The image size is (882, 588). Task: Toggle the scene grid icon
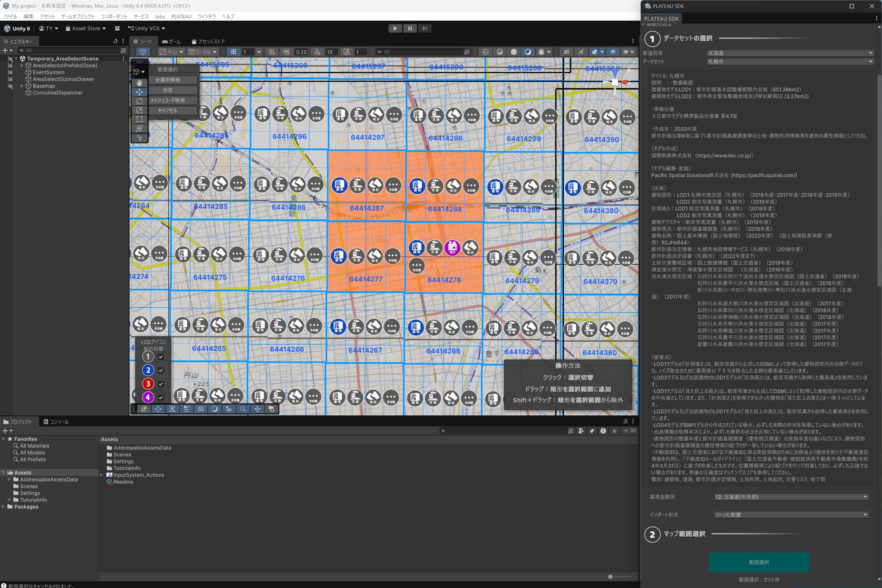(233, 52)
